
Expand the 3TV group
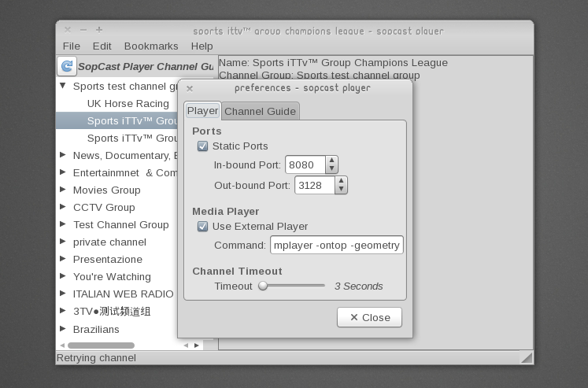point(63,310)
